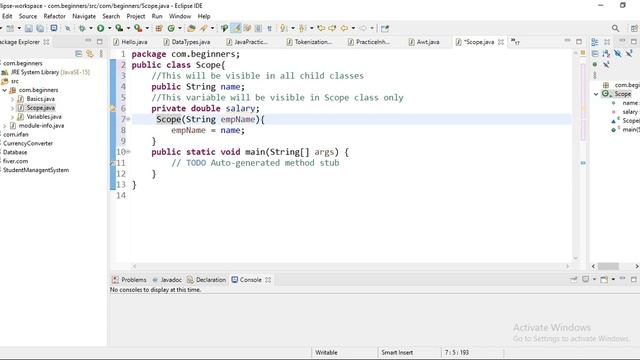The height and width of the screenshot is (360, 640).
Task: Expand the module-info.java tree node
Action: (4, 126)
